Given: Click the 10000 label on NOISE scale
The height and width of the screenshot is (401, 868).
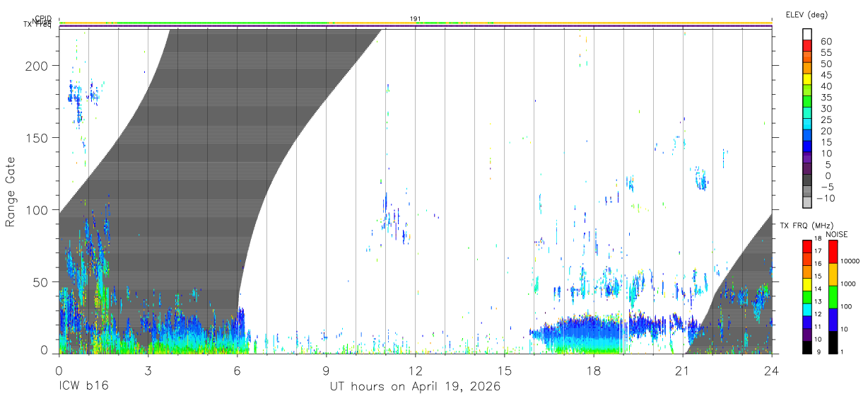Looking at the screenshot, I should pyautogui.click(x=850, y=262).
